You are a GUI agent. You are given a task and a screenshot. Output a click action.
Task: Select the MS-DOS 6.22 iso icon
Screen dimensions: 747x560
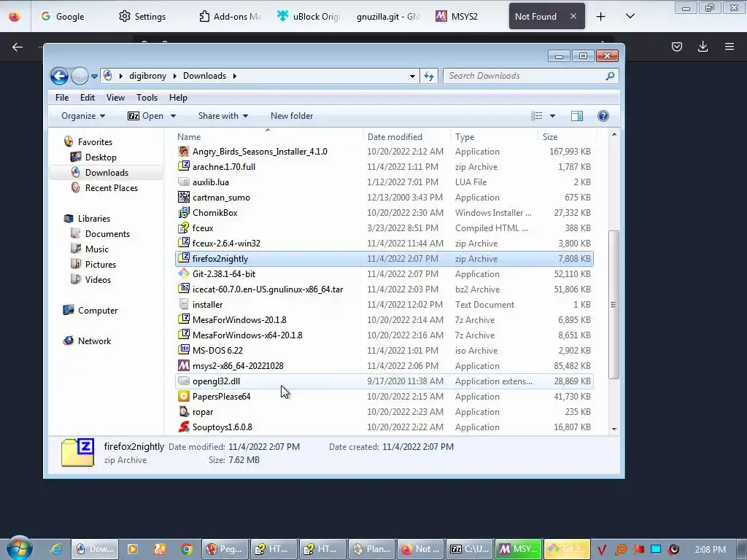183,350
